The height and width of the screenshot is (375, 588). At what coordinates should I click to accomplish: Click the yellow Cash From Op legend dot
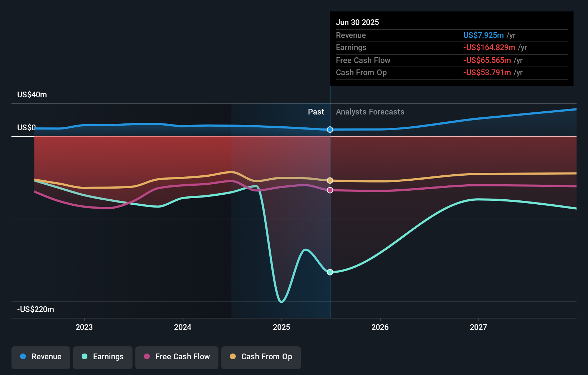pyautogui.click(x=233, y=357)
